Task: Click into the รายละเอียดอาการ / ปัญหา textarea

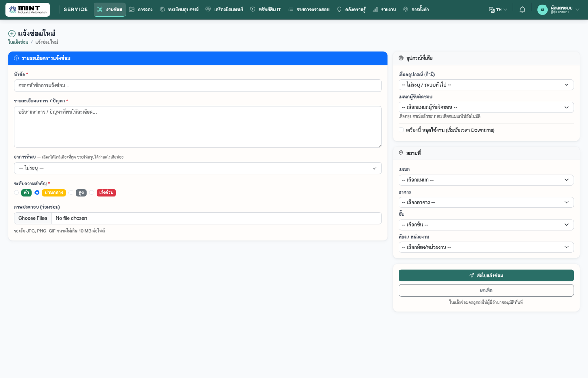Action: 198,127
